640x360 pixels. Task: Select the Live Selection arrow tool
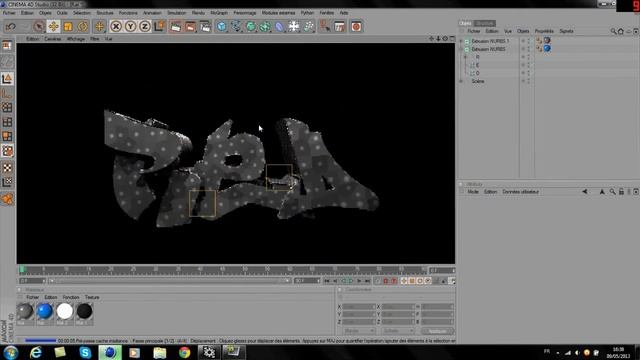pyautogui.click(x=39, y=27)
